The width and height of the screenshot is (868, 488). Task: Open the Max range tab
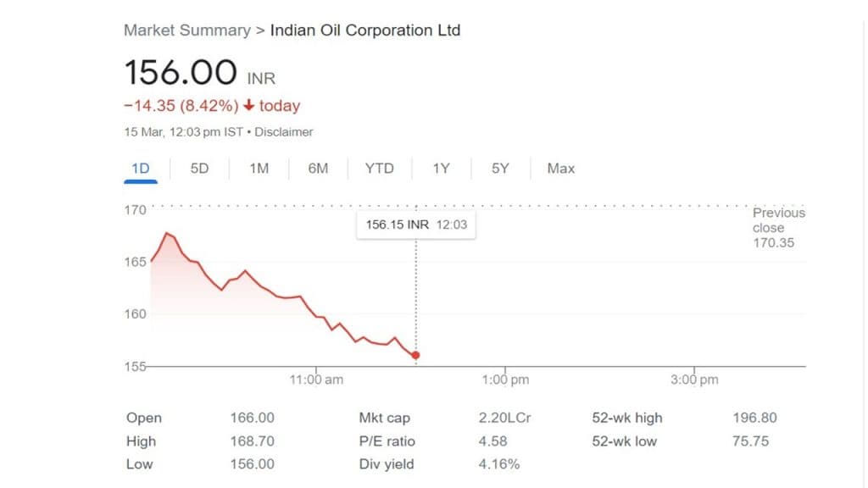(x=560, y=169)
